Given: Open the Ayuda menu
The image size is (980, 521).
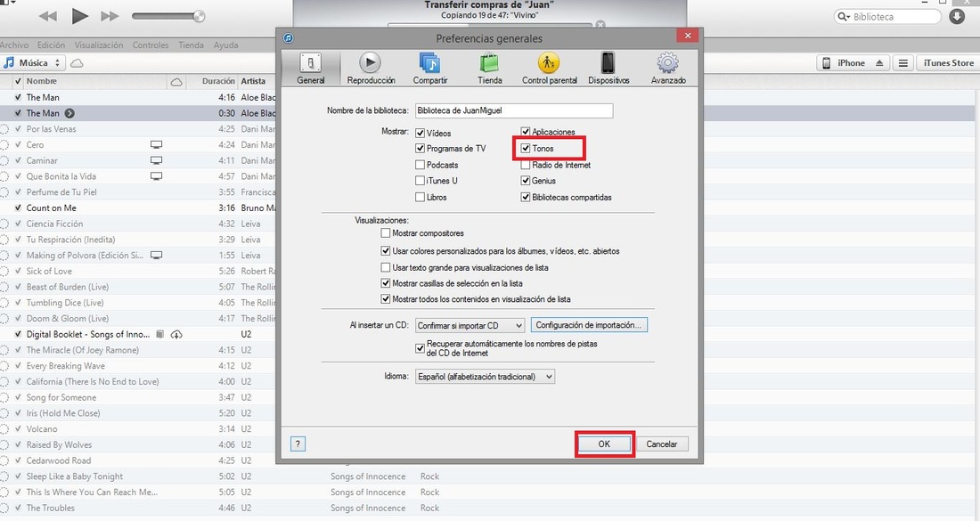Looking at the screenshot, I should [x=225, y=45].
